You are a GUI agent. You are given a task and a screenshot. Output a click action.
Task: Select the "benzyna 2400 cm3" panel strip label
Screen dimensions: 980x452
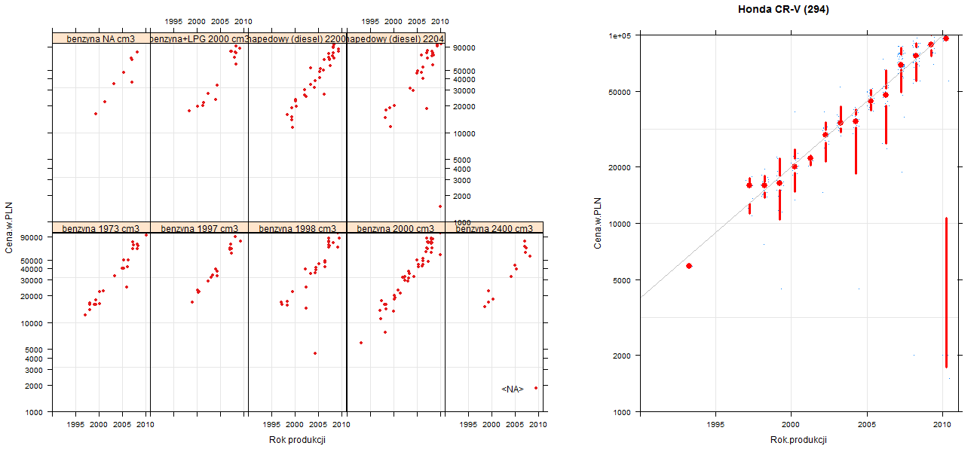pos(494,228)
